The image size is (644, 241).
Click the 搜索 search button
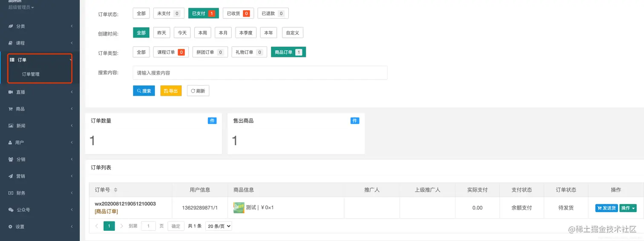click(144, 91)
